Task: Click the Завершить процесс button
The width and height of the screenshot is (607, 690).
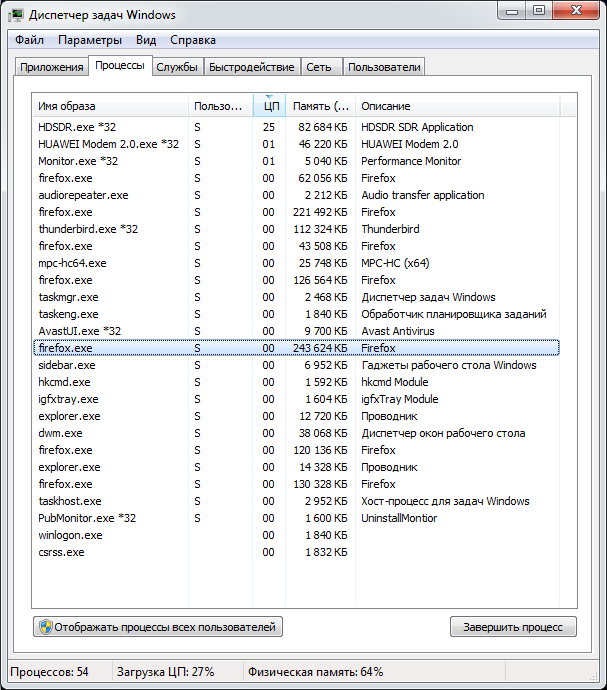Action: tap(513, 627)
